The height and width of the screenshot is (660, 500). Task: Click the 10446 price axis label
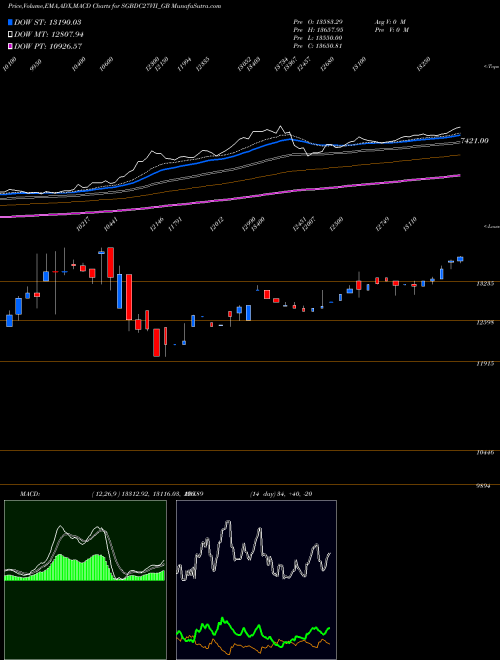point(485,452)
